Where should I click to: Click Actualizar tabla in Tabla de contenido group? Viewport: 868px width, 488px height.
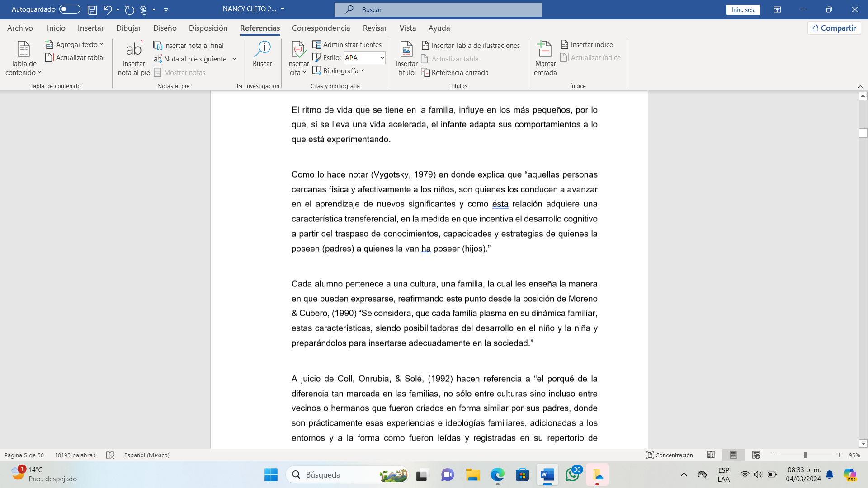(75, 57)
